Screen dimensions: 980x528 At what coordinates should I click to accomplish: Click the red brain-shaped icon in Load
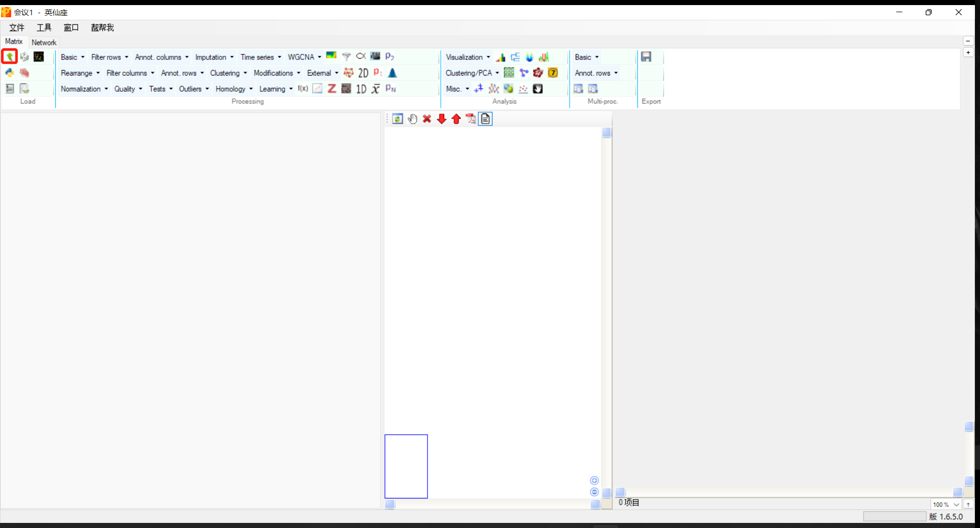coord(24,73)
